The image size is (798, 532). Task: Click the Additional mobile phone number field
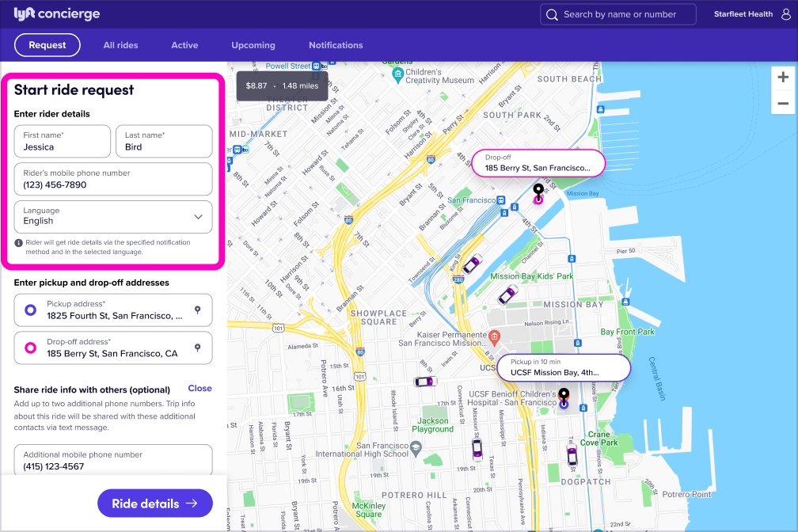[x=113, y=460]
